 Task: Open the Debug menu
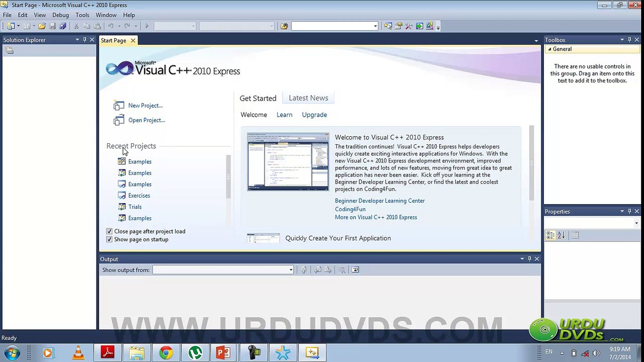point(60,15)
